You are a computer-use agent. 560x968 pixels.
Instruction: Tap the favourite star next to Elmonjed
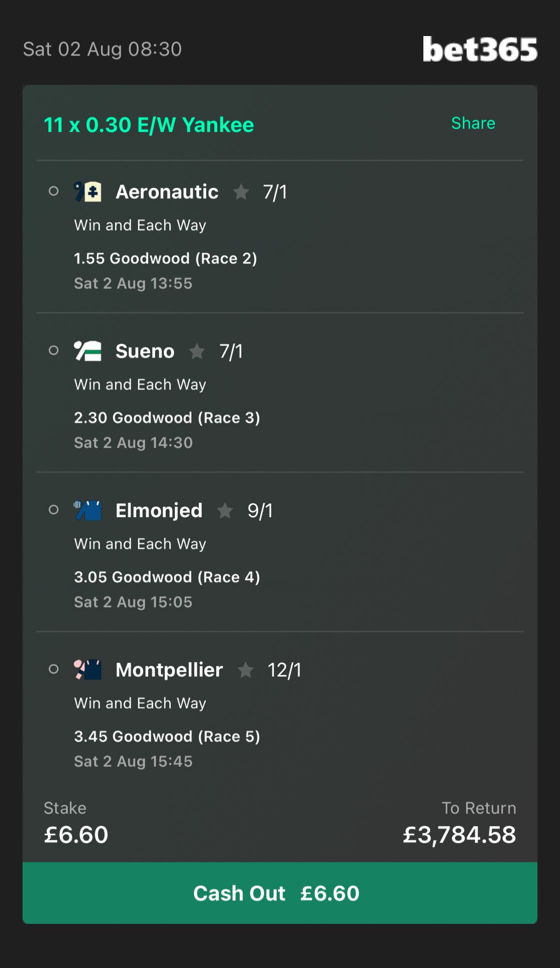[225, 510]
